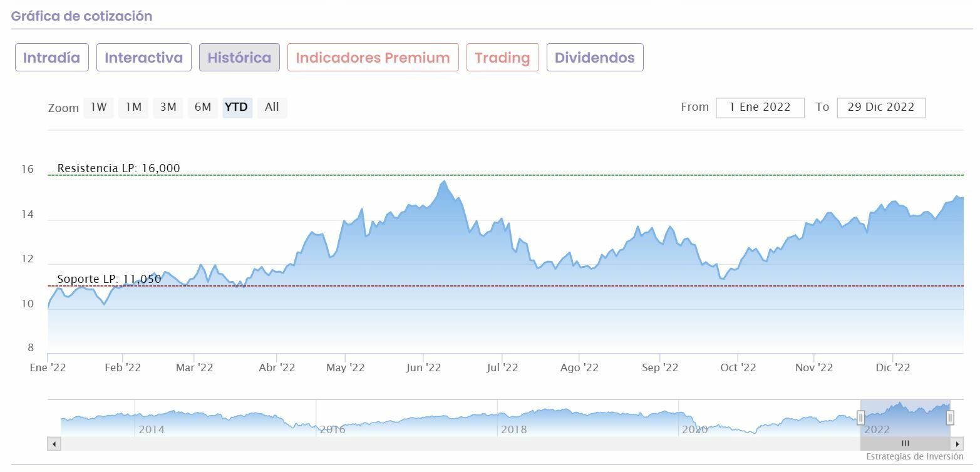Click the left navigator range handle

pyautogui.click(x=860, y=418)
